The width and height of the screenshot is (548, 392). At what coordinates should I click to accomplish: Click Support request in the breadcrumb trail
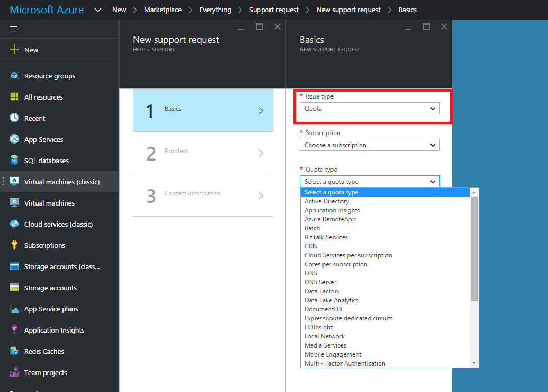point(274,9)
